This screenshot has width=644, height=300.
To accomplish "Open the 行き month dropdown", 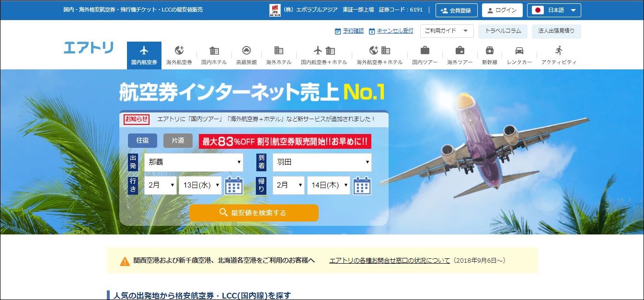I will (x=161, y=185).
